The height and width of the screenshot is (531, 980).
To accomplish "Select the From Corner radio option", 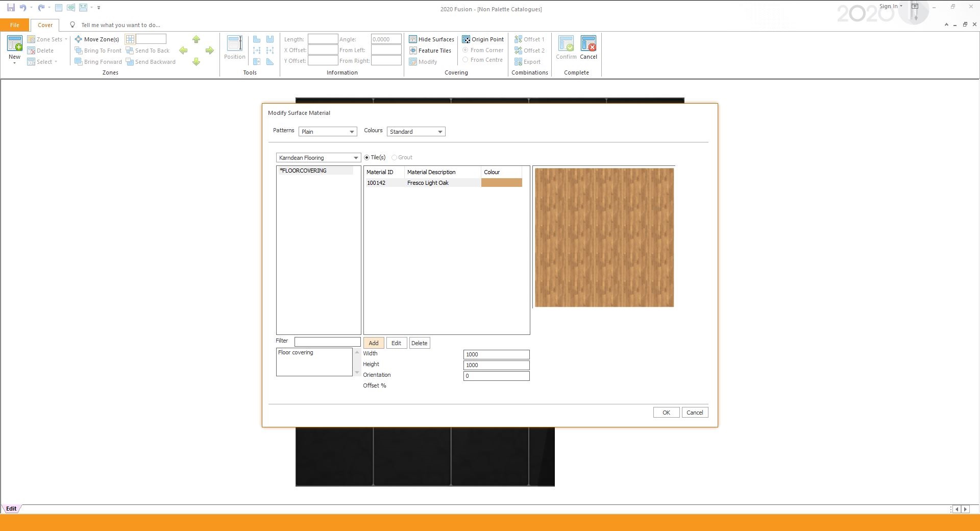I will pos(465,50).
